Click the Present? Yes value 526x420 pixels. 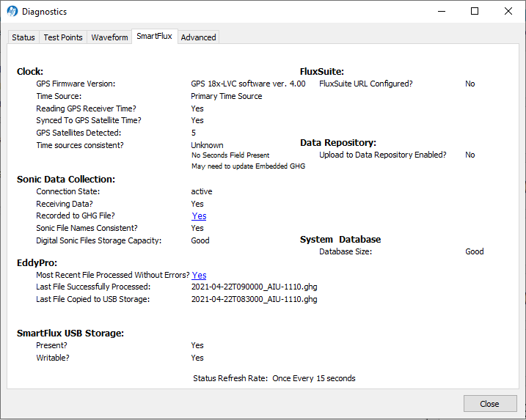(197, 345)
